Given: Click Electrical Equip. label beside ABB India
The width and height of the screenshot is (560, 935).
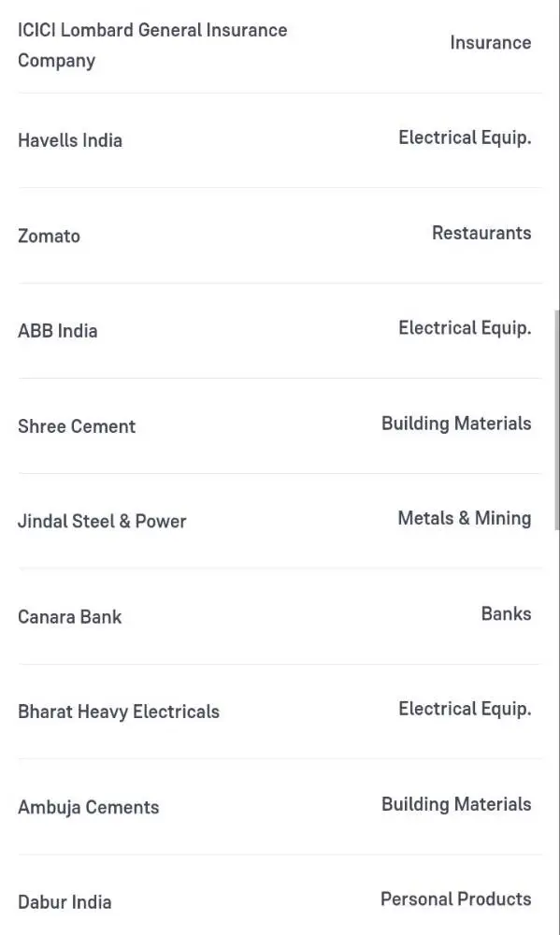Looking at the screenshot, I should 465,328.
